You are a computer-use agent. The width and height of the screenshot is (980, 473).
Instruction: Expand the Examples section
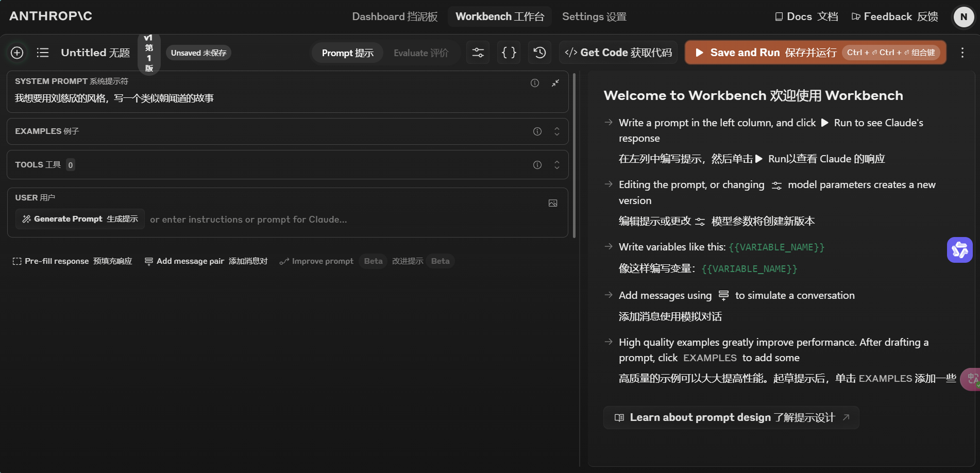pyautogui.click(x=556, y=131)
